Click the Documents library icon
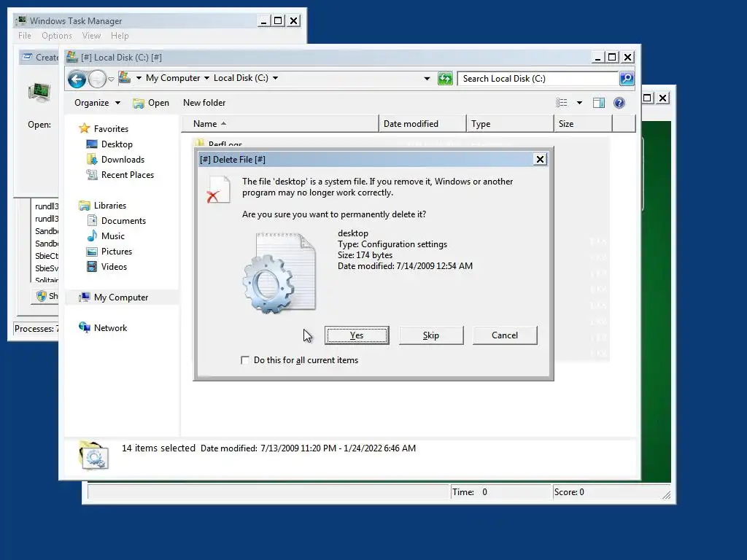Screen dimensions: 747x560 (x=92, y=220)
